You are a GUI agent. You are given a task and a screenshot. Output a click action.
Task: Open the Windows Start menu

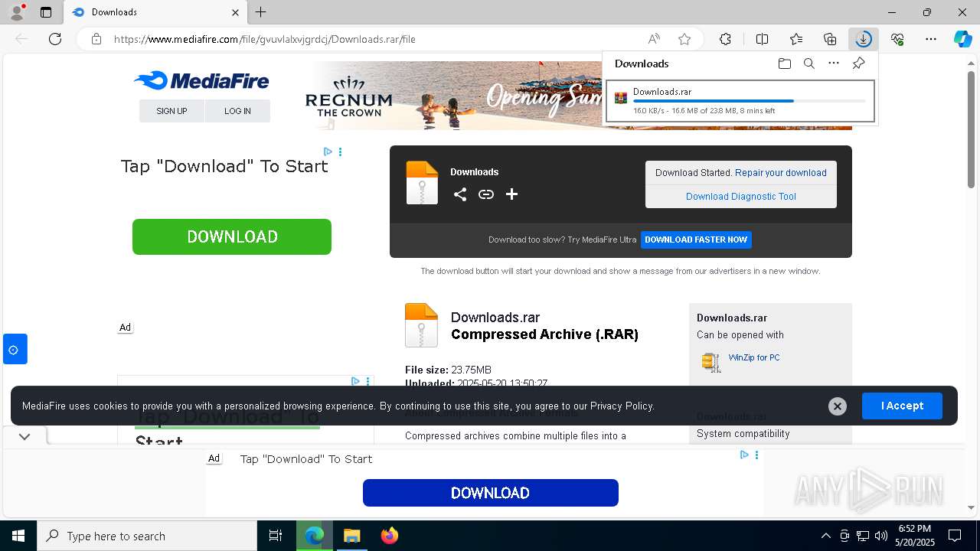(18, 536)
